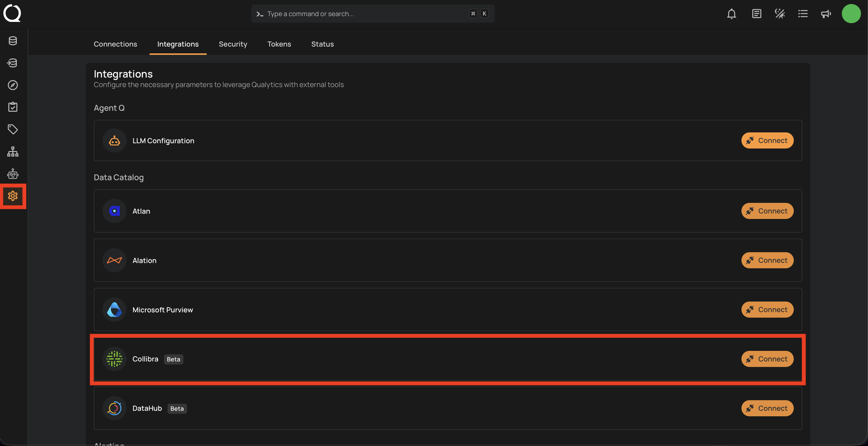Click the Agent Q robot sidebar icon

pyautogui.click(x=13, y=174)
